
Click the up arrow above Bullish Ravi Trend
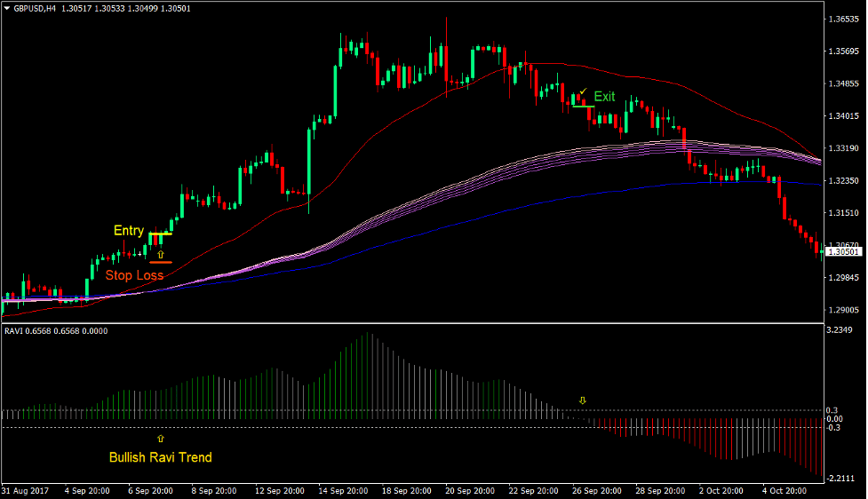(161, 439)
